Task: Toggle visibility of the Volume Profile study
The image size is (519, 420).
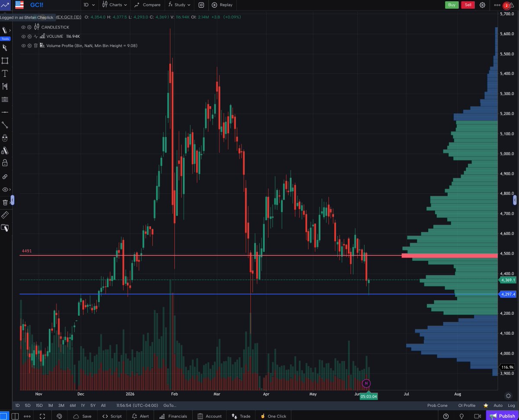Action: (x=24, y=45)
